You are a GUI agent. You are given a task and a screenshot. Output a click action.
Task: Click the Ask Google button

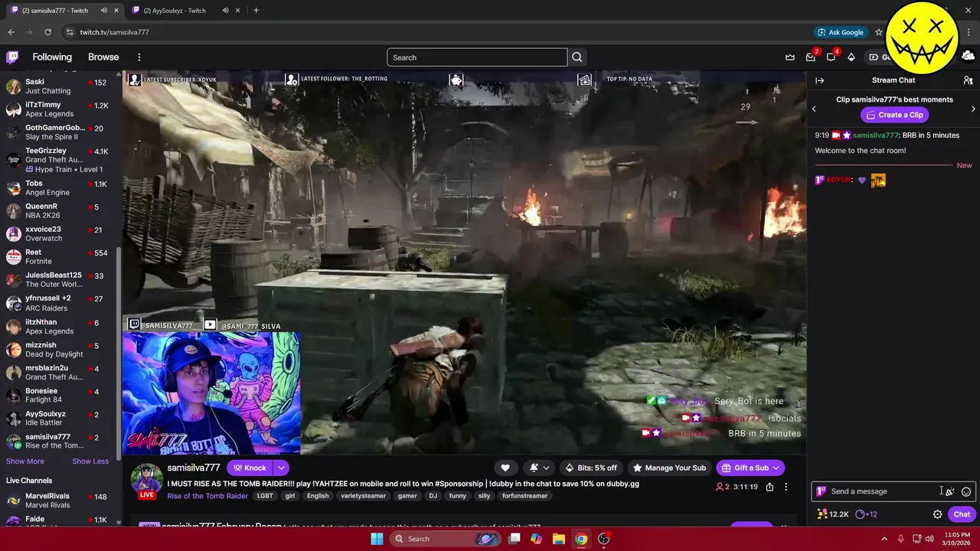pyautogui.click(x=840, y=32)
